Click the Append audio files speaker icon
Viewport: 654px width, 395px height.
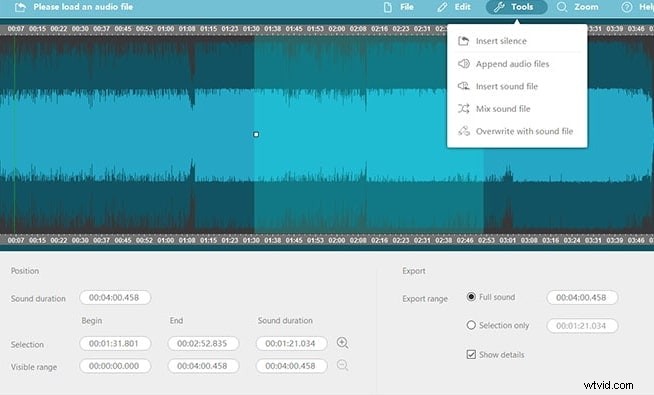point(463,63)
